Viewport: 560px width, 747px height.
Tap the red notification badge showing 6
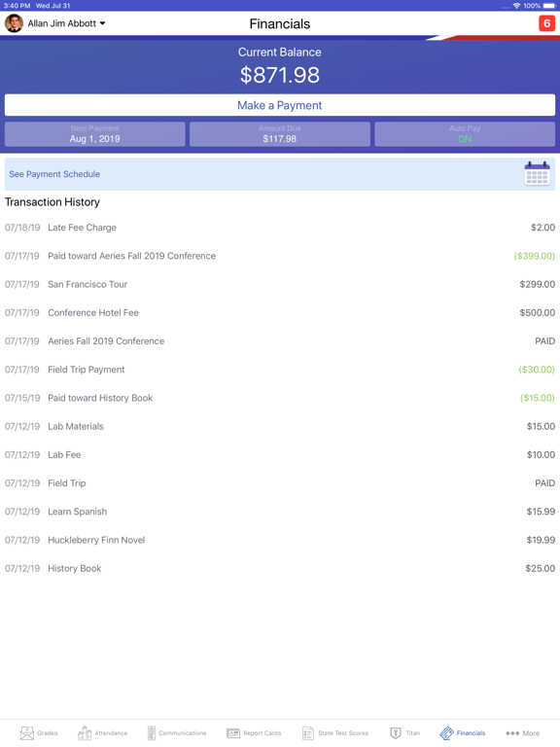(x=546, y=23)
